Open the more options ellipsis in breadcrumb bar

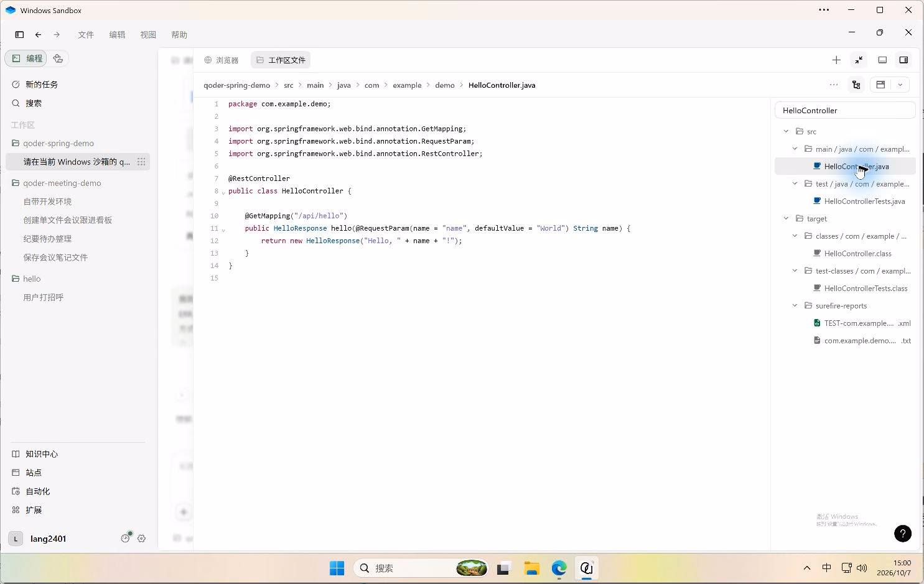pyautogui.click(x=834, y=85)
